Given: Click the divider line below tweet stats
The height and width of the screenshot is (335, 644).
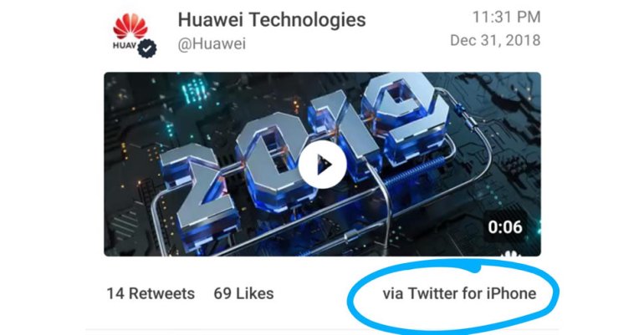Looking at the screenshot, I should pyautogui.click(x=322, y=329).
